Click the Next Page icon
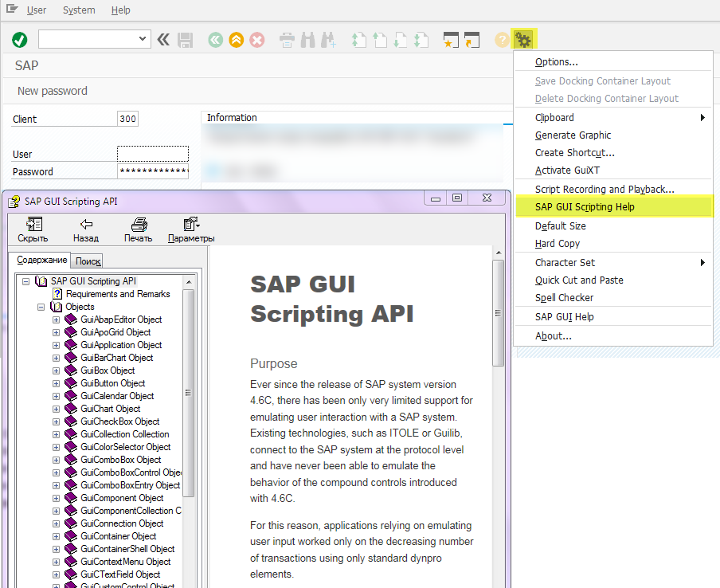This screenshot has height=588, width=720. point(400,40)
